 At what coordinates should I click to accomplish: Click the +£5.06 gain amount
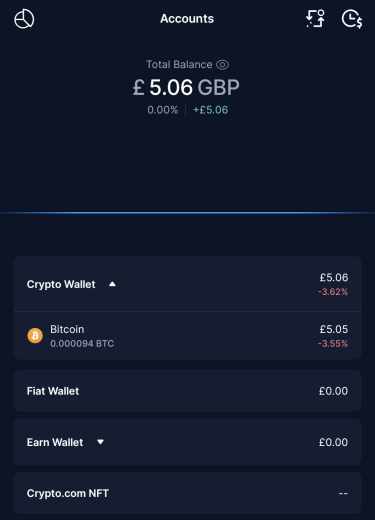(x=211, y=110)
